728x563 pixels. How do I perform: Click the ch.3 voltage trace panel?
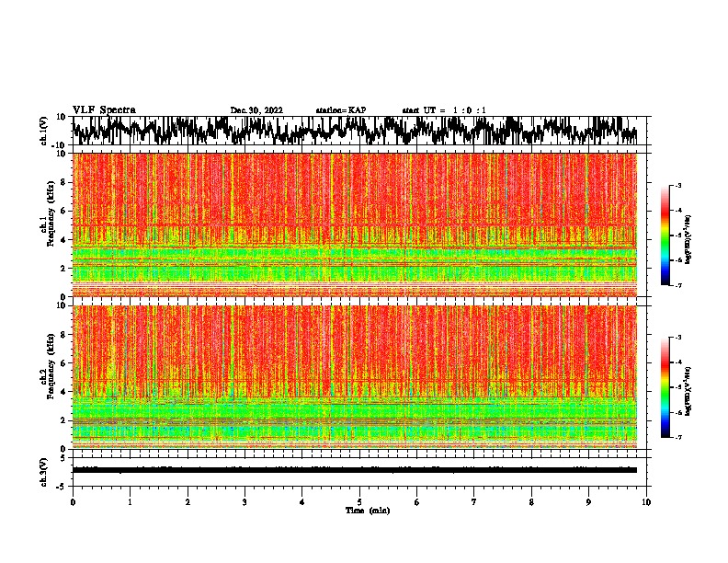[359, 472]
